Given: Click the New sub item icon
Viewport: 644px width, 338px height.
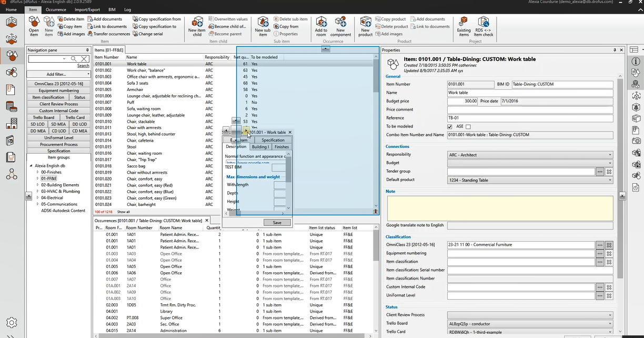Looking at the screenshot, I should pos(262,25).
